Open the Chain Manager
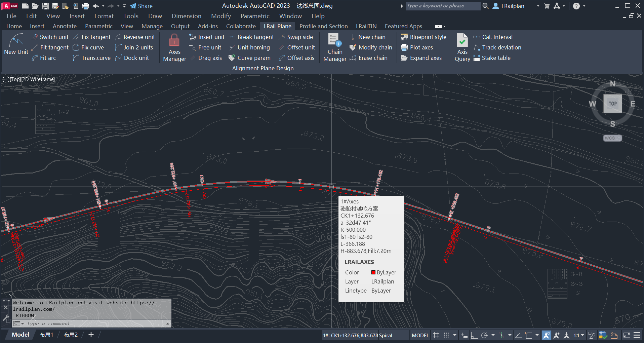 coord(335,48)
